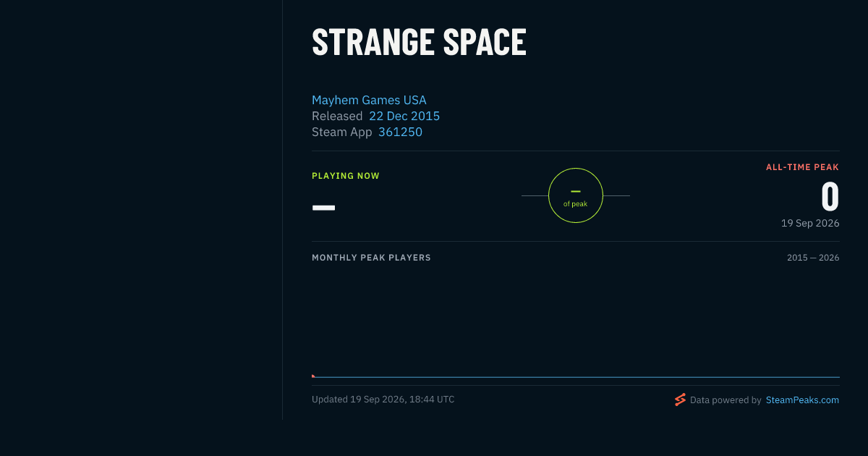This screenshot has height=456, width=868.
Task: Click the Strange Space title heading
Action: point(419,43)
